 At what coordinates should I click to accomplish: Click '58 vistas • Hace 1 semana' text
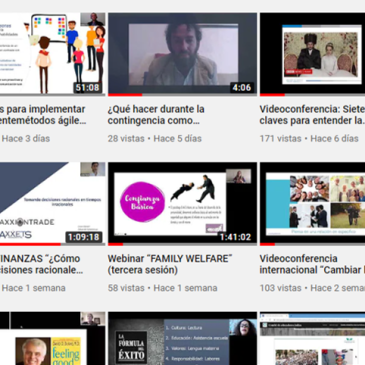click(162, 288)
